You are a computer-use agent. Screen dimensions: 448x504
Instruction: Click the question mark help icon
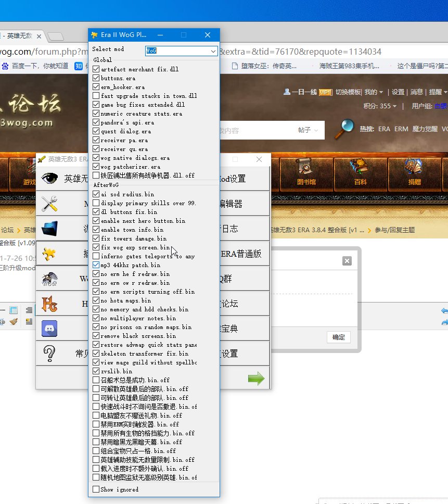(x=49, y=354)
